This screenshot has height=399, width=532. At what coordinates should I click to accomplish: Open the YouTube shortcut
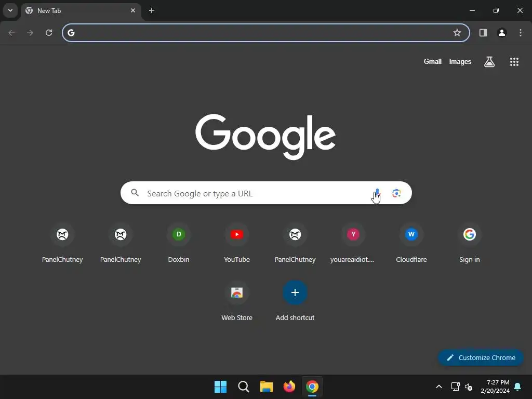[237, 243]
